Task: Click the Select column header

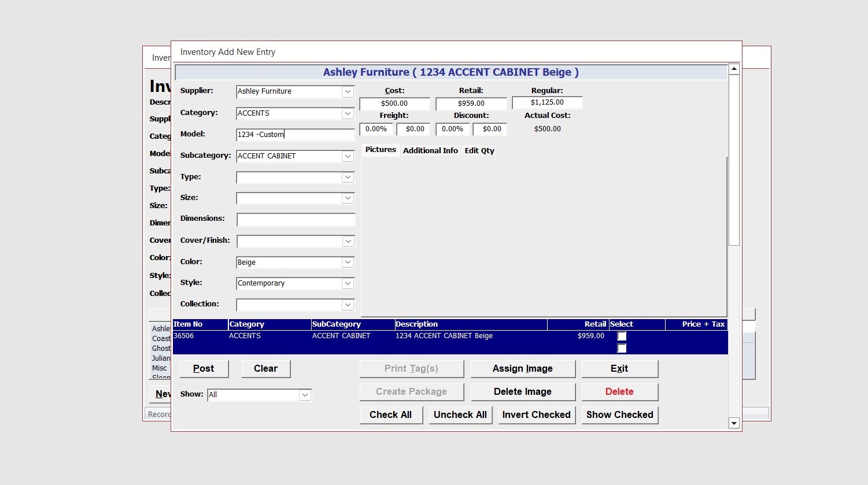Action: [637, 324]
